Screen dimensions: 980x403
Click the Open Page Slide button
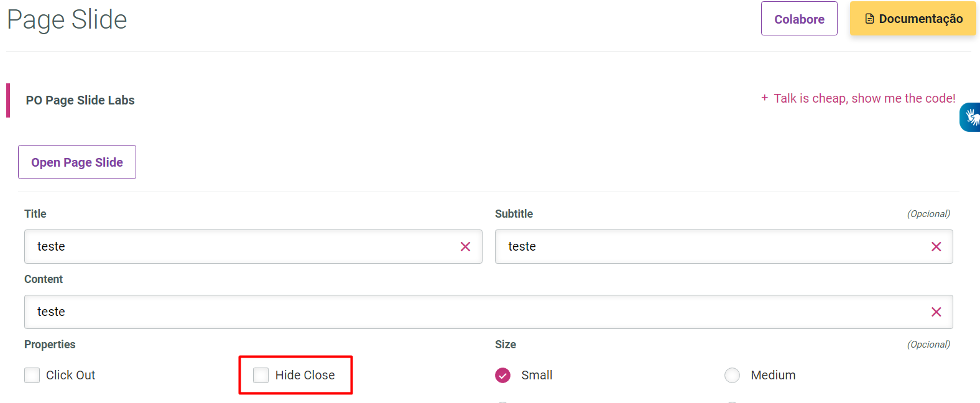(x=76, y=162)
